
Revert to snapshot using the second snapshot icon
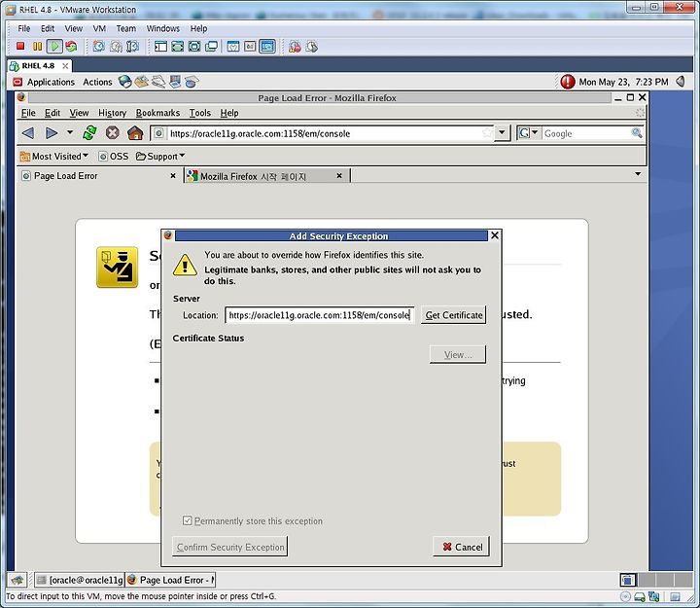[x=116, y=46]
